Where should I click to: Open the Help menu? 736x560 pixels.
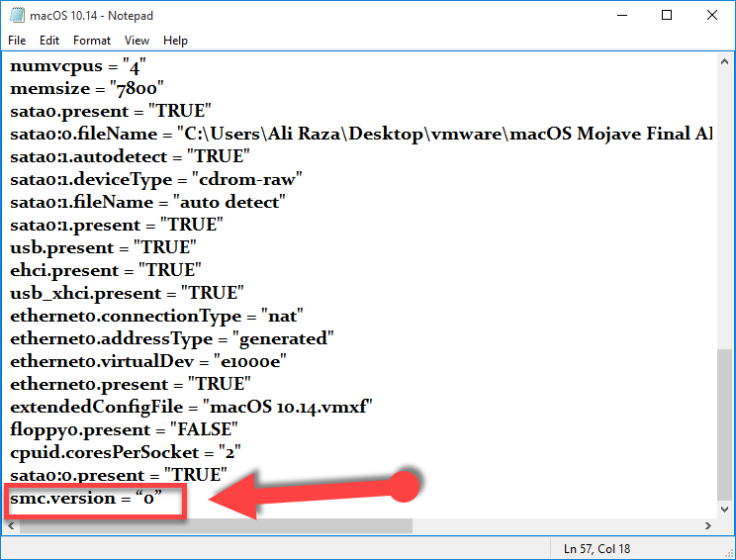pyautogui.click(x=175, y=41)
